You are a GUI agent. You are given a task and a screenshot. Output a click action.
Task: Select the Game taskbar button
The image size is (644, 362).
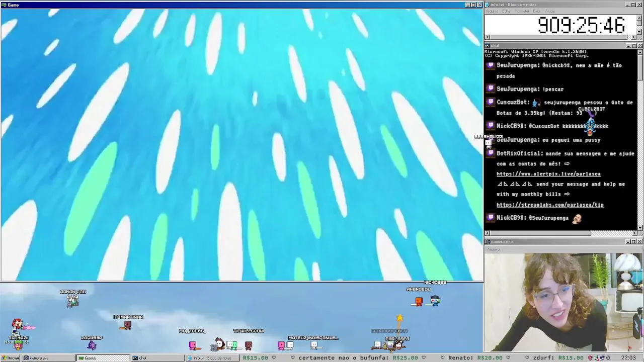[x=103, y=358]
